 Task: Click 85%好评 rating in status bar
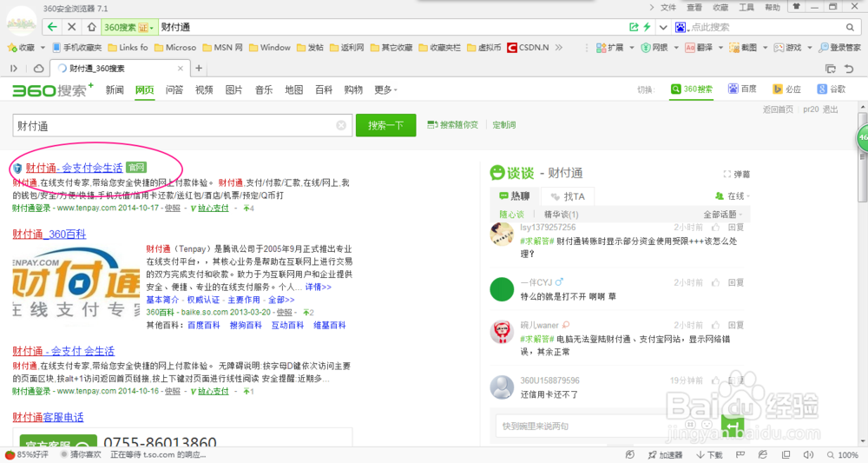click(27, 454)
